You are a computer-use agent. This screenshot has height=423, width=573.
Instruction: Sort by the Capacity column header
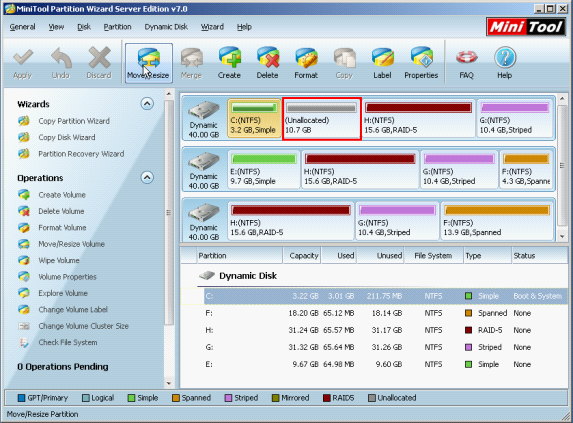[x=302, y=256]
